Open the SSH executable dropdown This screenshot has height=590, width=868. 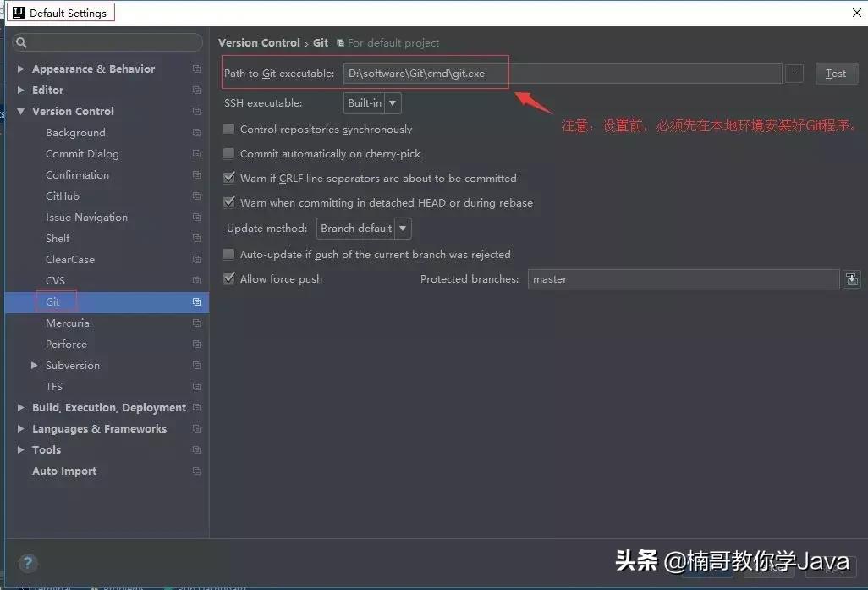coord(392,102)
